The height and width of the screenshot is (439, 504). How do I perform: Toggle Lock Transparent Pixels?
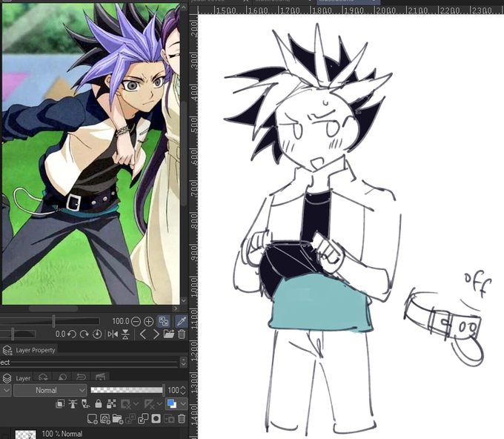click(111, 403)
